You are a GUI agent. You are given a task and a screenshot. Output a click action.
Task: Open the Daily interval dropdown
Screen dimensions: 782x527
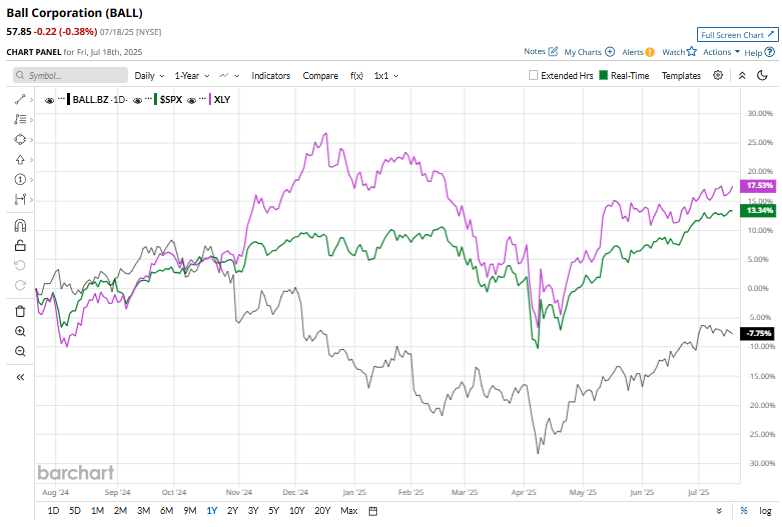coord(149,76)
